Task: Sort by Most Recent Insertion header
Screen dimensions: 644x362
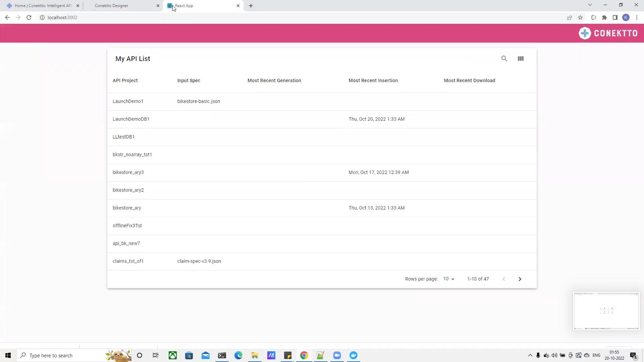Action: point(373,80)
